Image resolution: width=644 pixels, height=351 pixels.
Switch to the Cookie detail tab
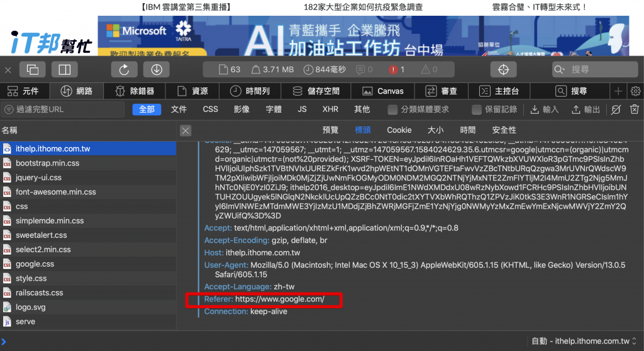tap(399, 130)
